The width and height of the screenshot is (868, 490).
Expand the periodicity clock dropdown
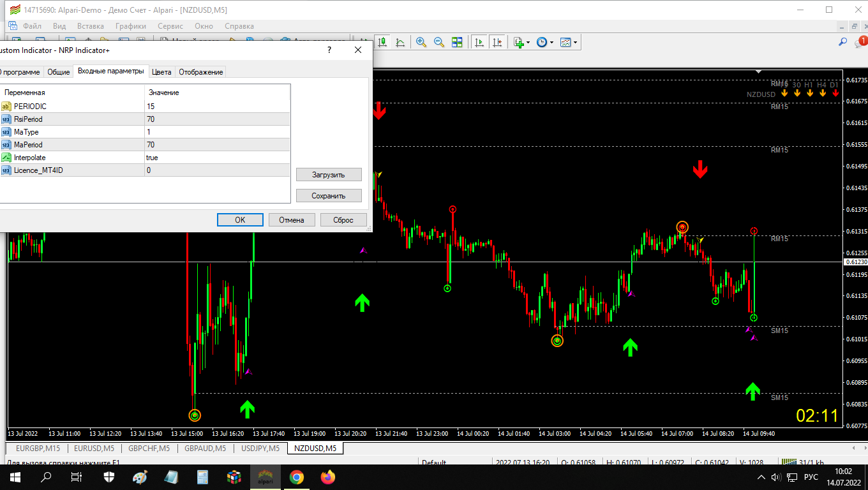pos(551,43)
